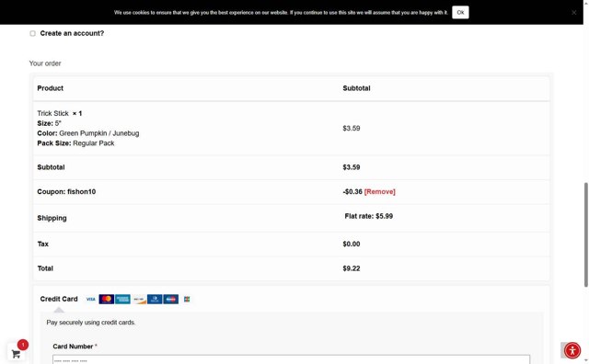
Task: Click the coupon discount -$0.36 value
Action: (x=352, y=192)
